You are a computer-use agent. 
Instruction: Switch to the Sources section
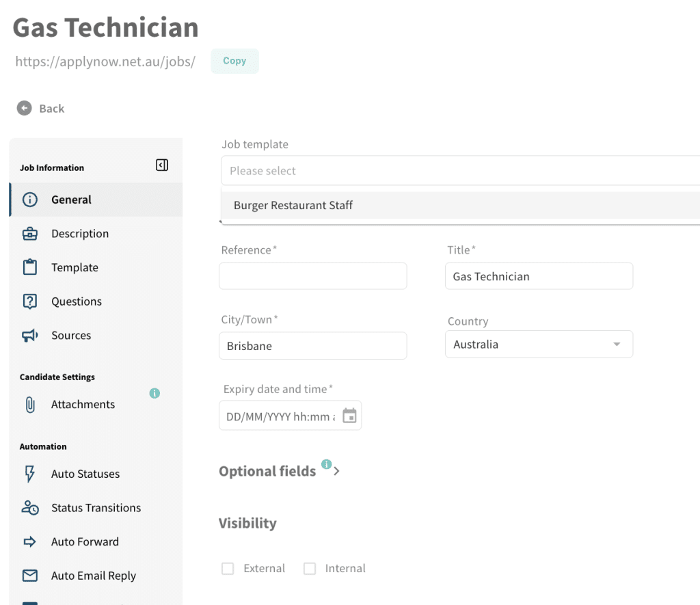71,335
